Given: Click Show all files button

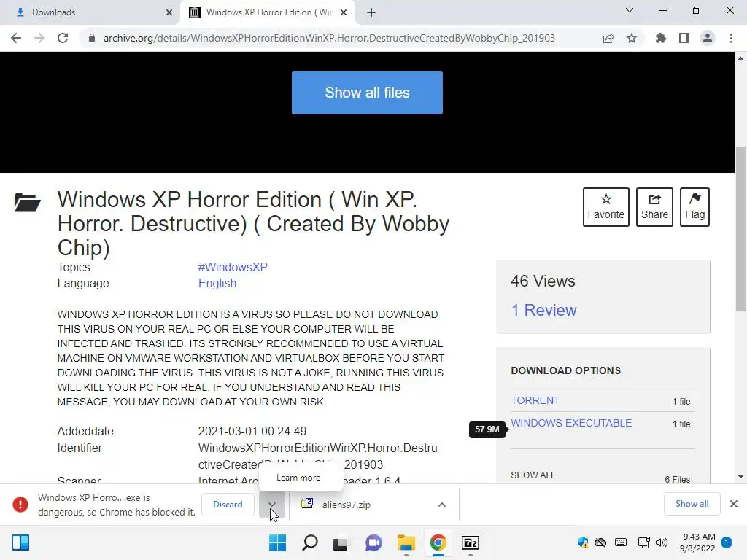Looking at the screenshot, I should [x=367, y=93].
